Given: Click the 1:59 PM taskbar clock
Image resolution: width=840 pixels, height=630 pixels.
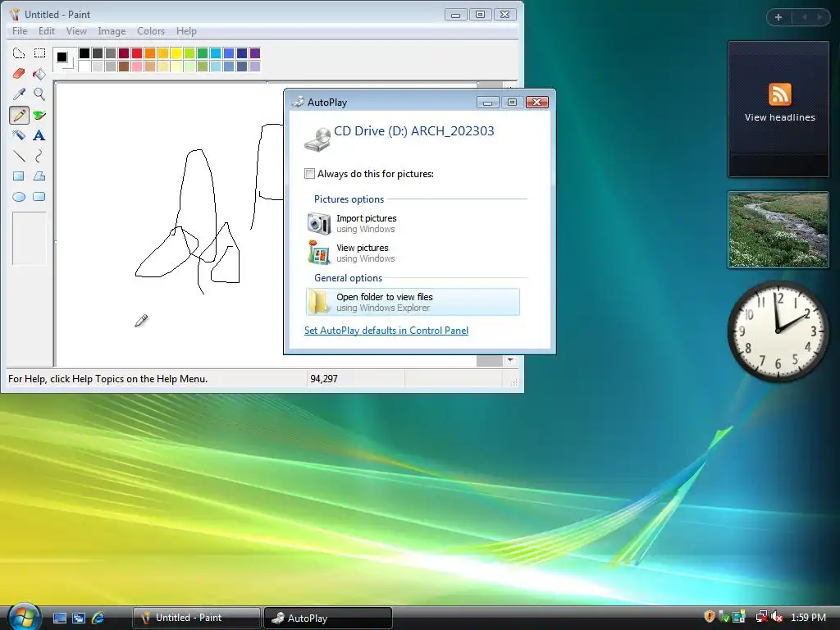Looking at the screenshot, I should [808, 617].
